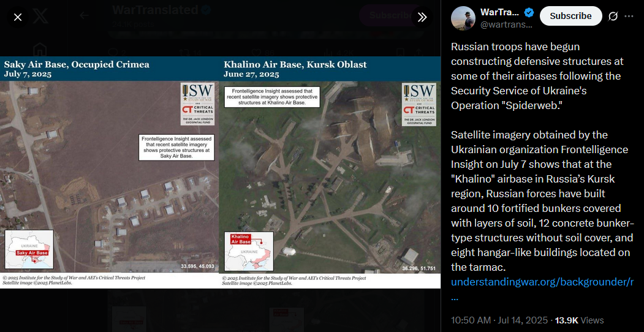Click the dimmed like heart icon behind the image
Viewport: 644px width, 332px height.
(256, 53)
